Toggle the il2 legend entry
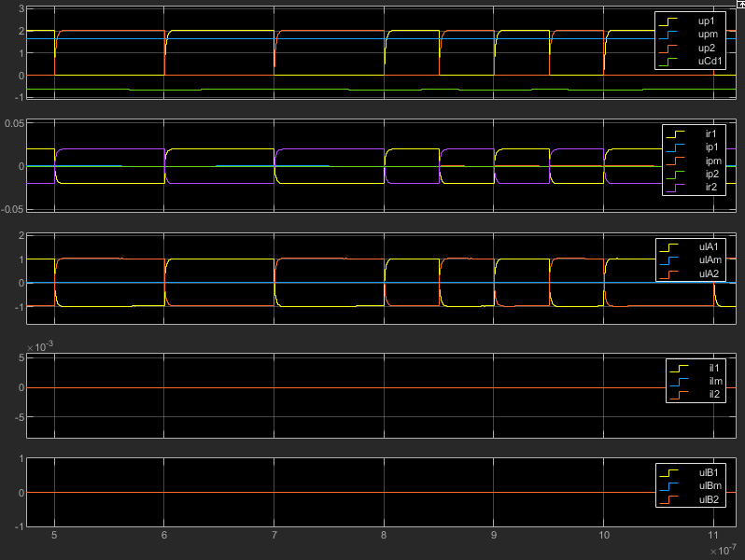 click(x=696, y=394)
